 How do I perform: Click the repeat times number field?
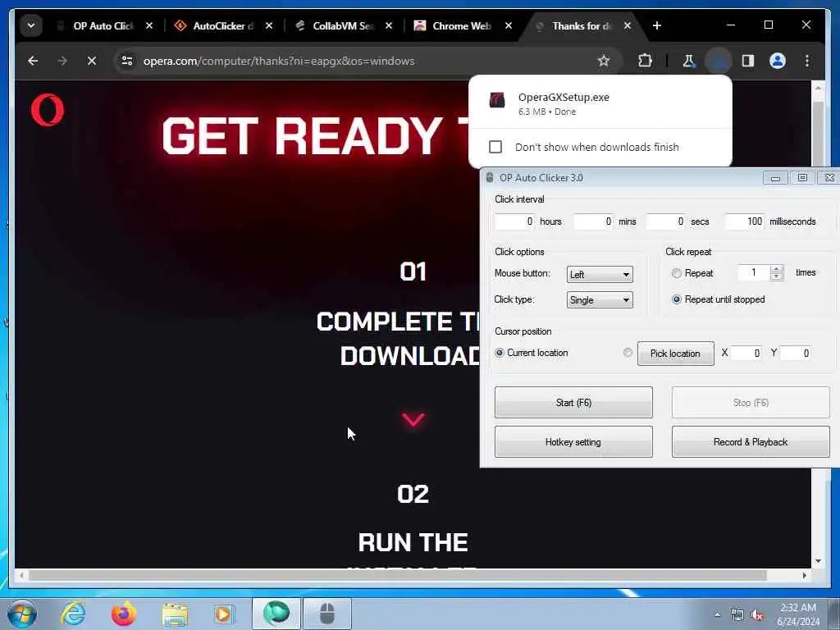coord(754,272)
